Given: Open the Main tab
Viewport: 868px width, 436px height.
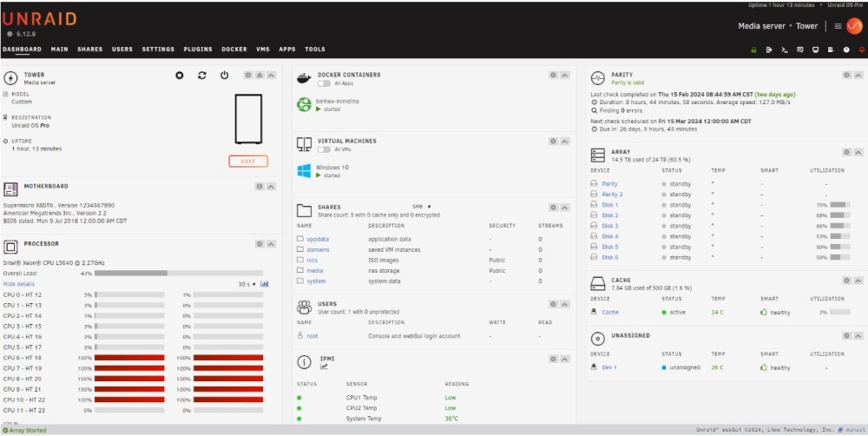Looking at the screenshot, I should point(59,50).
